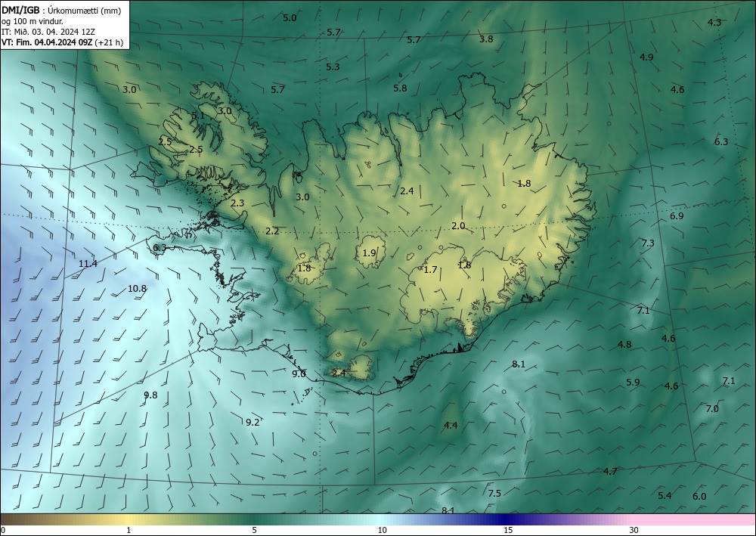Click the 5.4 value near the bottom right
The height and width of the screenshot is (536, 756).
(665, 495)
